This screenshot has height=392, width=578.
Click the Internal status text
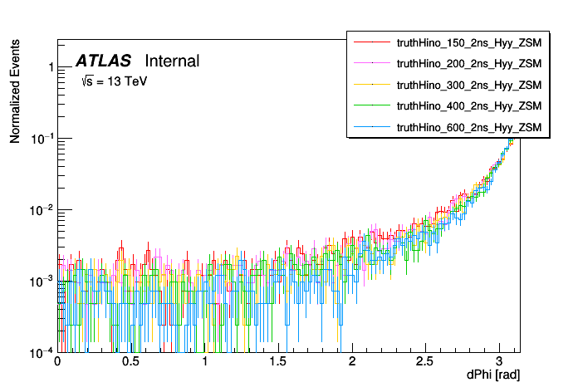pyautogui.click(x=172, y=61)
